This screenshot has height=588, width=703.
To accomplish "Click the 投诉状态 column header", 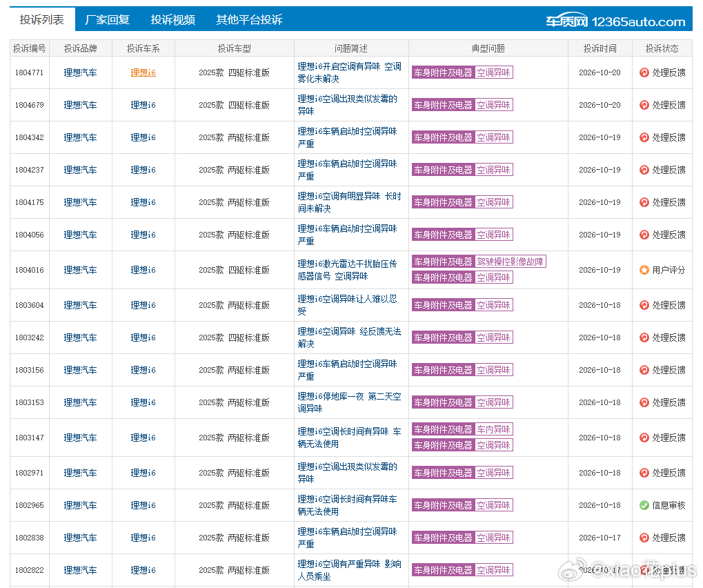I will [662, 48].
